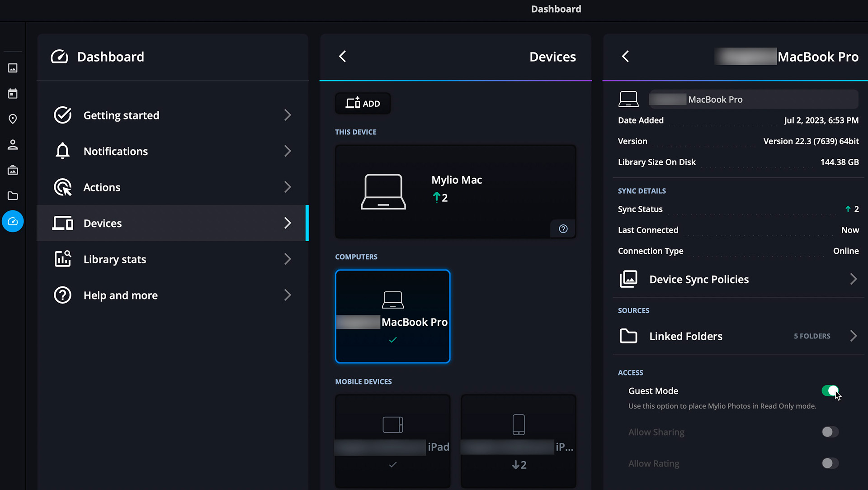This screenshot has width=868, height=490.
Task: Select the iPhone mobile device card
Action: [x=519, y=441]
